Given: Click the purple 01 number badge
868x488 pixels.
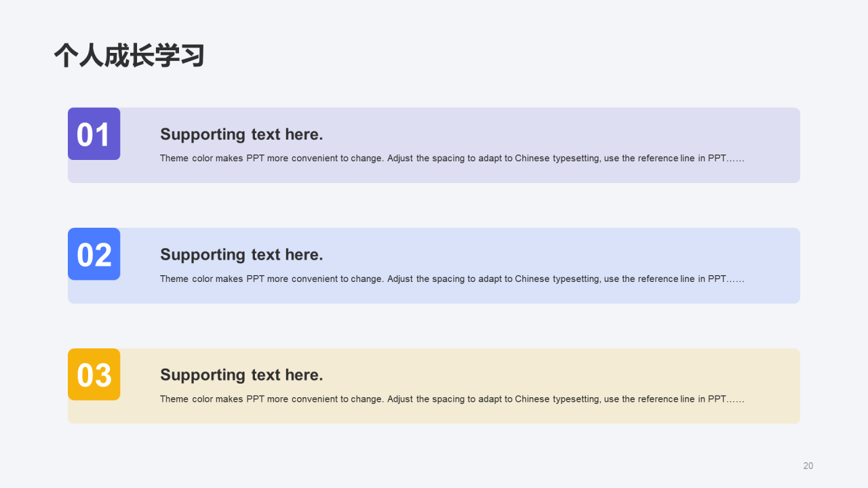Looking at the screenshot, I should pyautogui.click(x=94, y=134).
